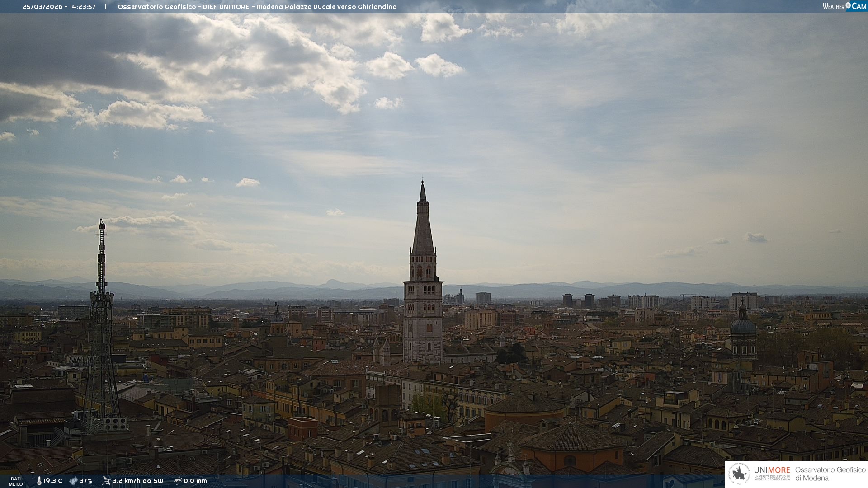Image resolution: width=868 pixels, height=488 pixels.
Task: Click Osservatorio Geofisico di Modena footer text
Action: [x=830, y=474]
